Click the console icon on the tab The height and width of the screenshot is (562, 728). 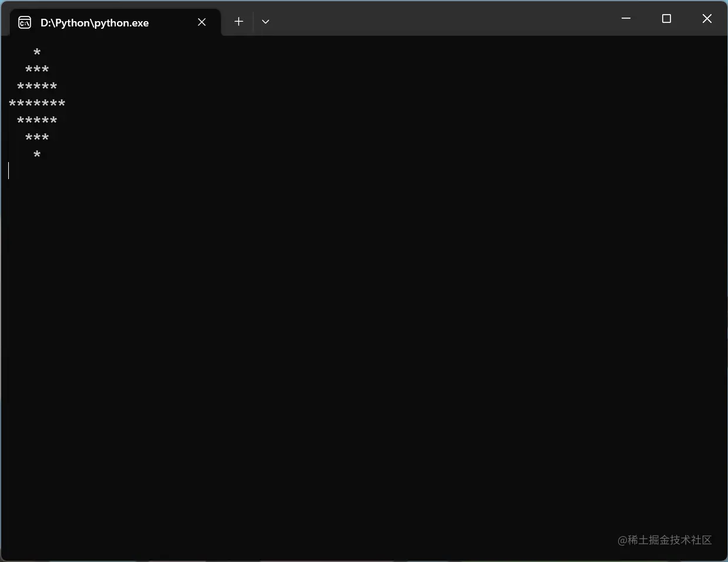click(x=25, y=22)
